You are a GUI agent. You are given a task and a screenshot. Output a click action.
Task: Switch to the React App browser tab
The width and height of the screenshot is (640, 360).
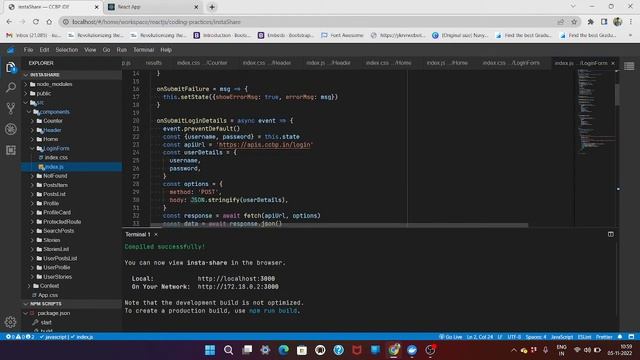pos(153,7)
